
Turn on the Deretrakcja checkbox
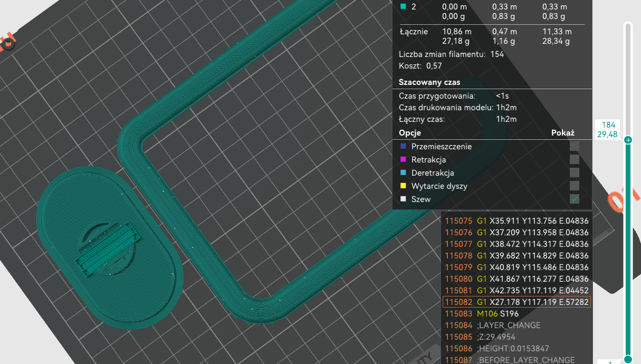(575, 173)
